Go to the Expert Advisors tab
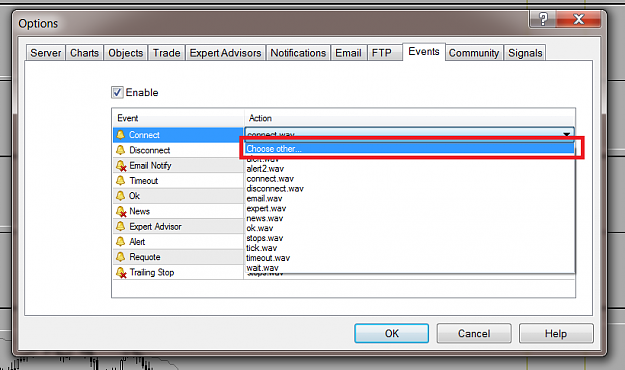The image size is (625, 370). pos(225,53)
